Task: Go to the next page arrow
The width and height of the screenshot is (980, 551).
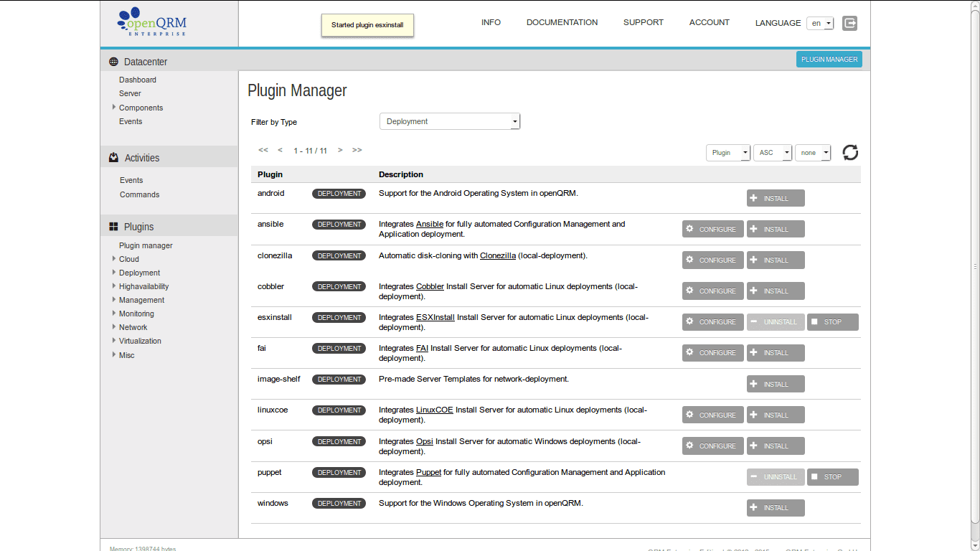Action: click(340, 150)
